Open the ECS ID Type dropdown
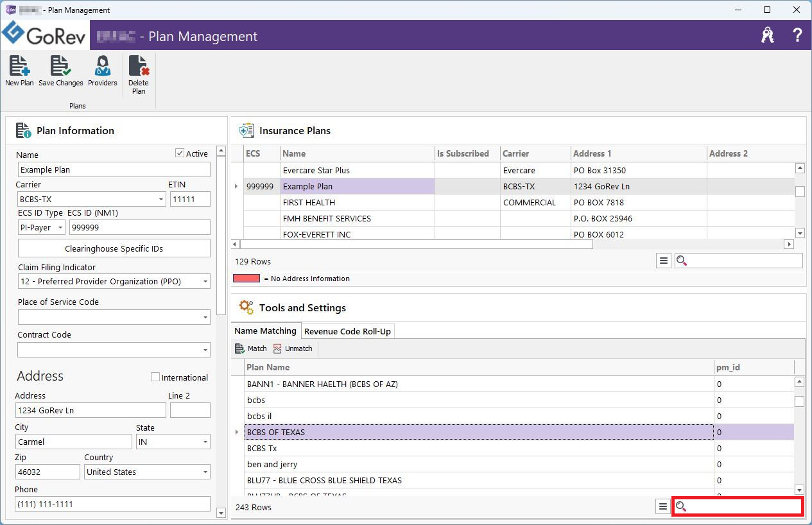 click(60, 227)
